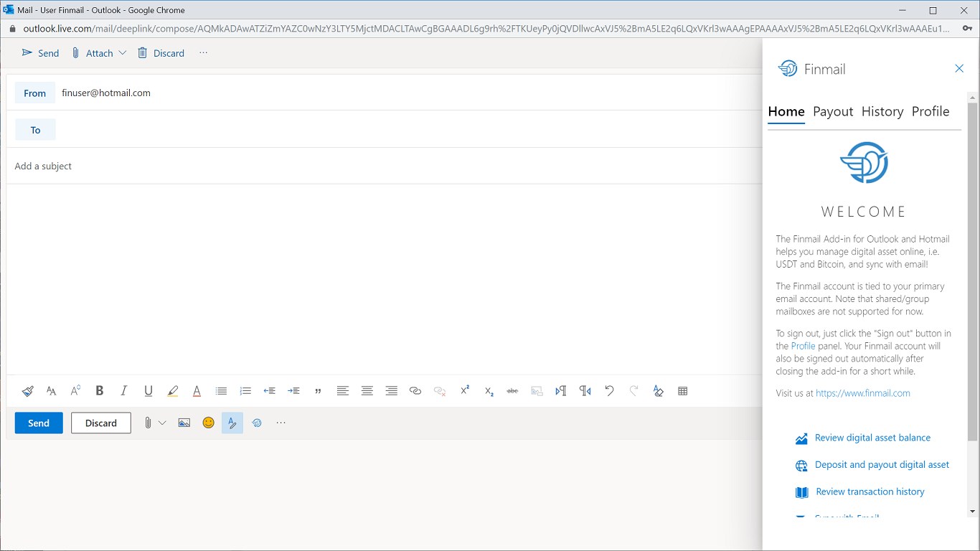
Task: Click the bottom Discard button
Action: pyautogui.click(x=101, y=423)
